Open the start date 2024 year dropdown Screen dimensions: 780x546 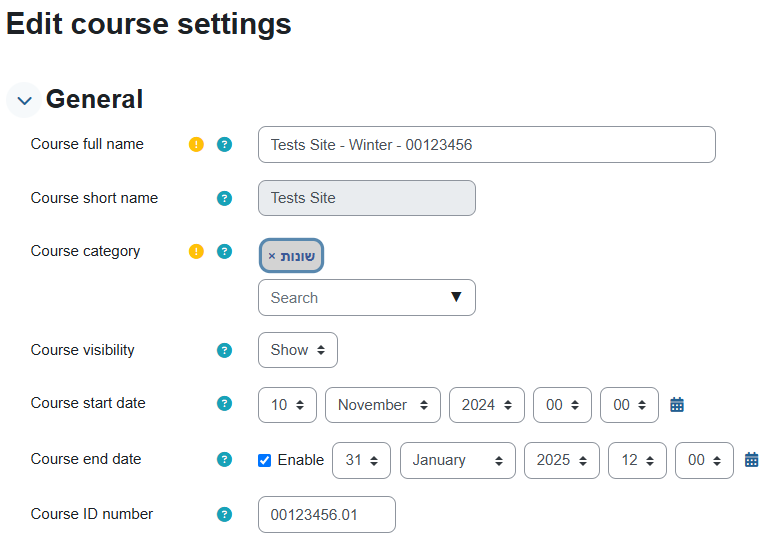(x=487, y=405)
